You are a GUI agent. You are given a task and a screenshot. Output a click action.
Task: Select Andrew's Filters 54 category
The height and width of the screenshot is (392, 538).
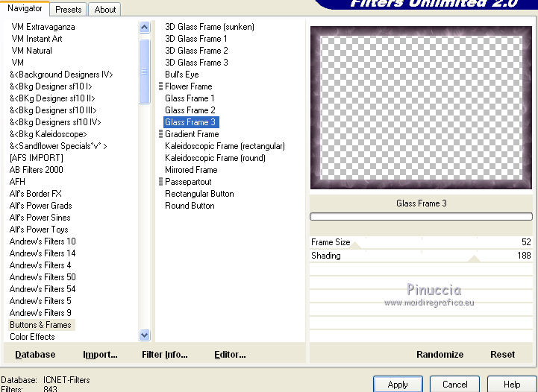43,289
